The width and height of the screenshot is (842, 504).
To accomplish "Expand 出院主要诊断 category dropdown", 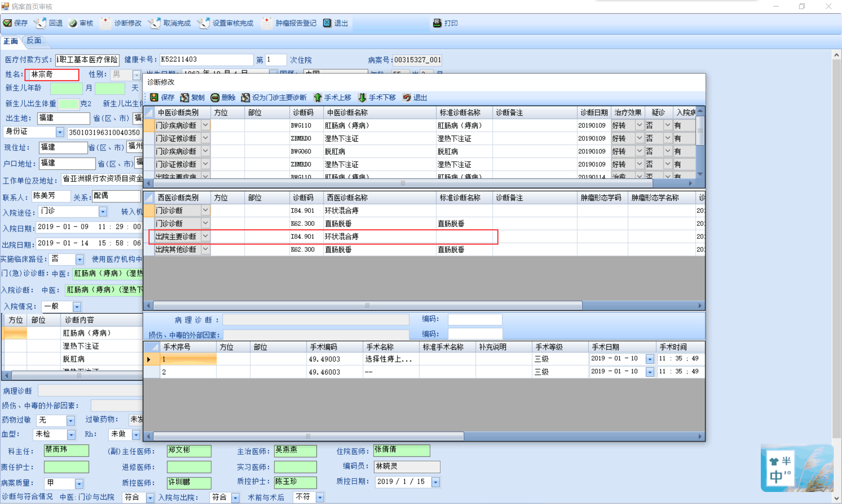I will pyautogui.click(x=206, y=236).
